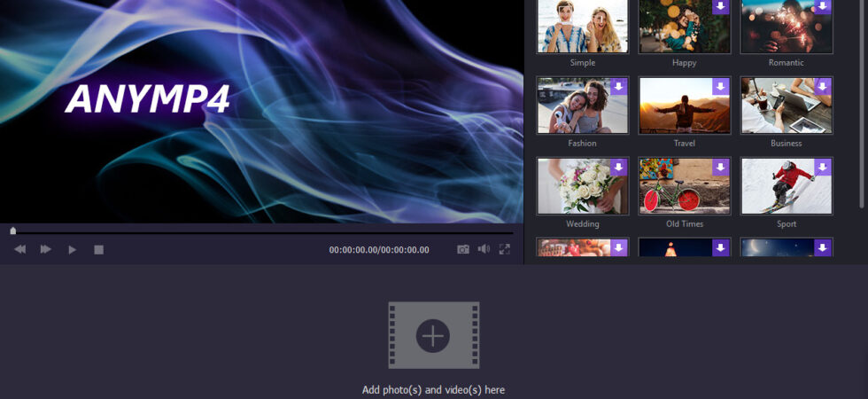Choose the Sport theme thumbnail

pos(787,185)
